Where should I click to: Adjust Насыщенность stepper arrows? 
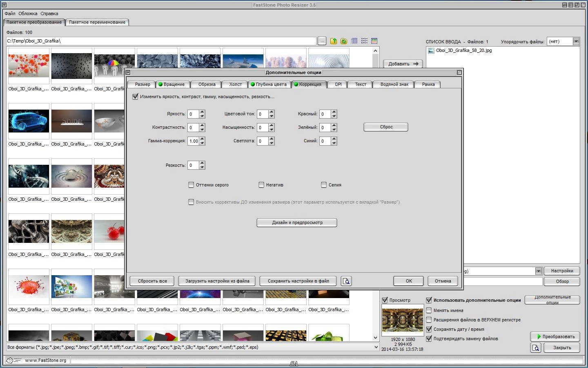point(272,128)
